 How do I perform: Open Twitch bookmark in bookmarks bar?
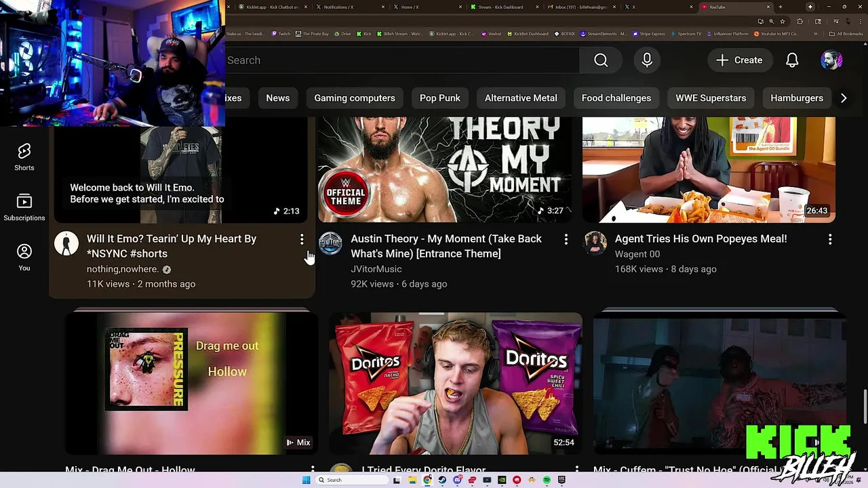pos(281,34)
